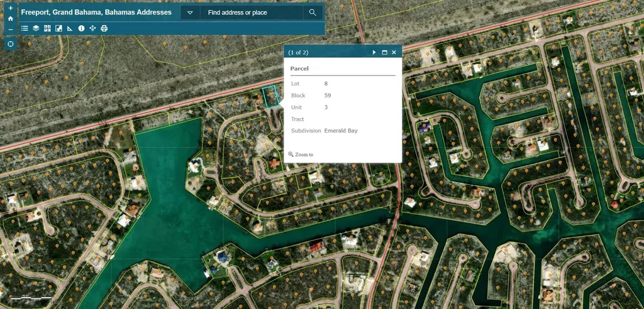Click the Find address or place field
This screenshot has width=644, height=309.
[x=250, y=13]
